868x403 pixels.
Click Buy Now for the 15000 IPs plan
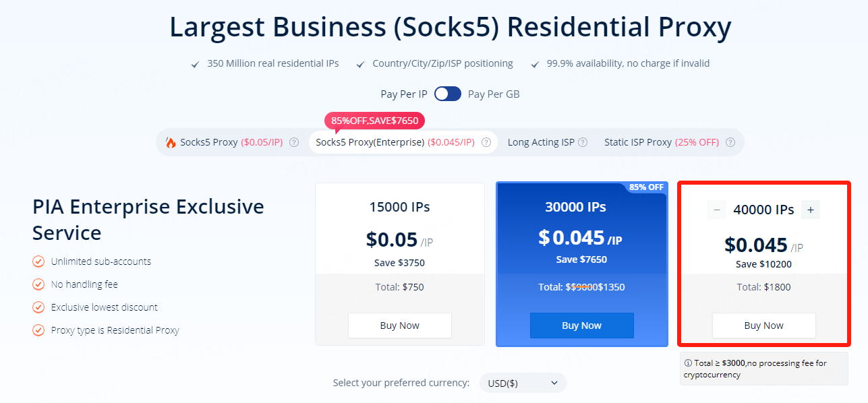coord(400,325)
